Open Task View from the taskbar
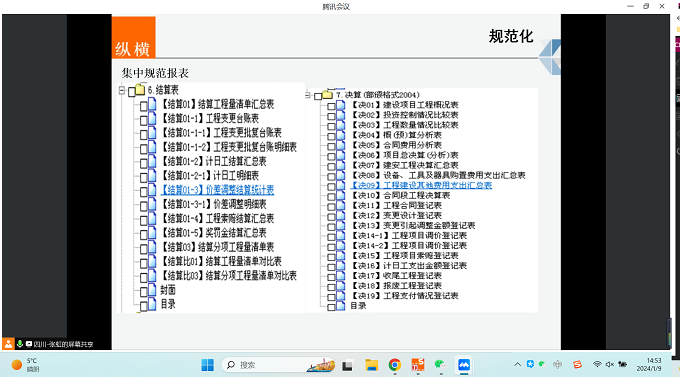The image size is (680, 377). click(347, 365)
